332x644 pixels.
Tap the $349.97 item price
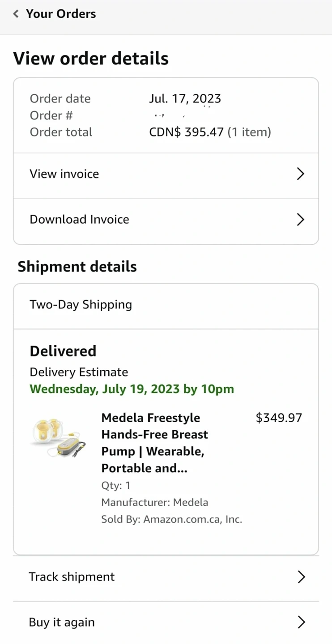(x=279, y=418)
